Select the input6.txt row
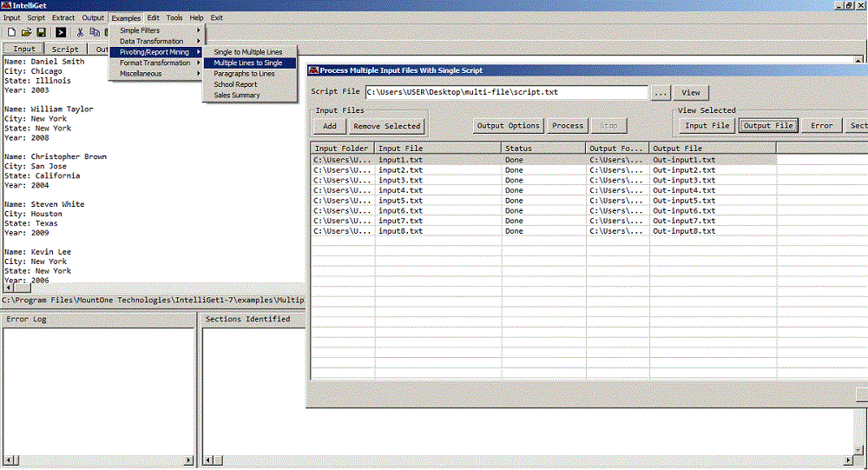 [543, 210]
